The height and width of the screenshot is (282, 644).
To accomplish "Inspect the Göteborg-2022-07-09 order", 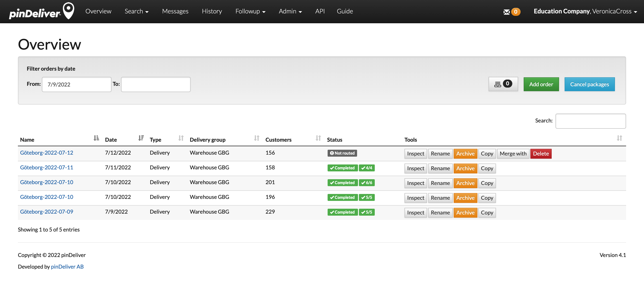I will 415,213.
